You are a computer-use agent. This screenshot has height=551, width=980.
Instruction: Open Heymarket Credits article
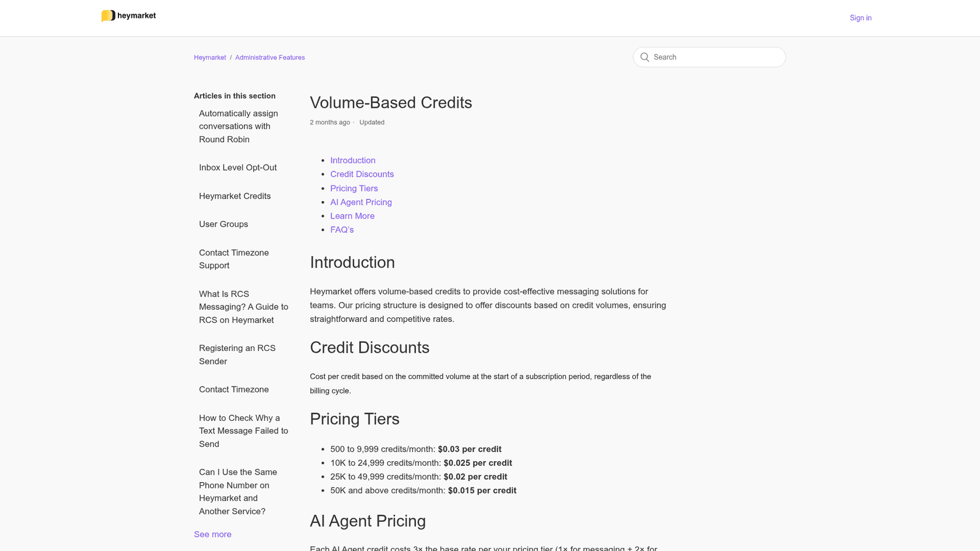(x=235, y=196)
